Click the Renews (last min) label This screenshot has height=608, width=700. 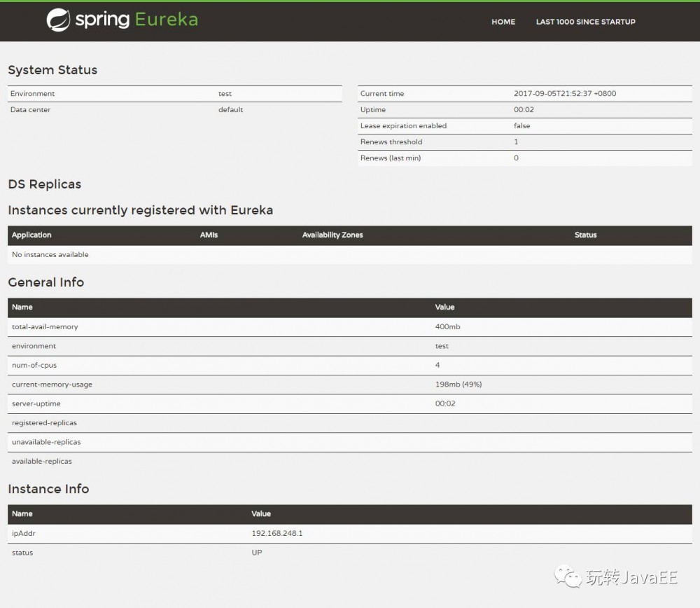click(x=391, y=158)
